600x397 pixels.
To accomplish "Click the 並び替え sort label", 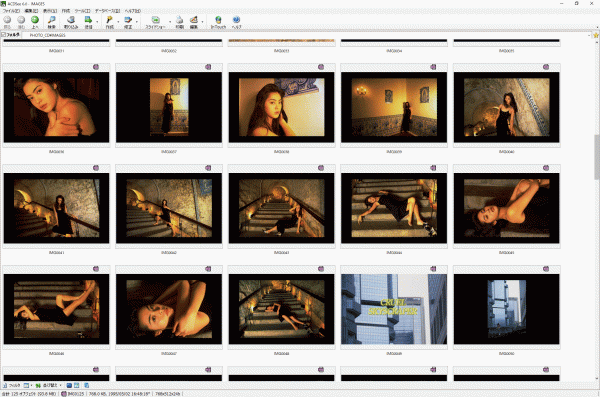I will (50, 385).
